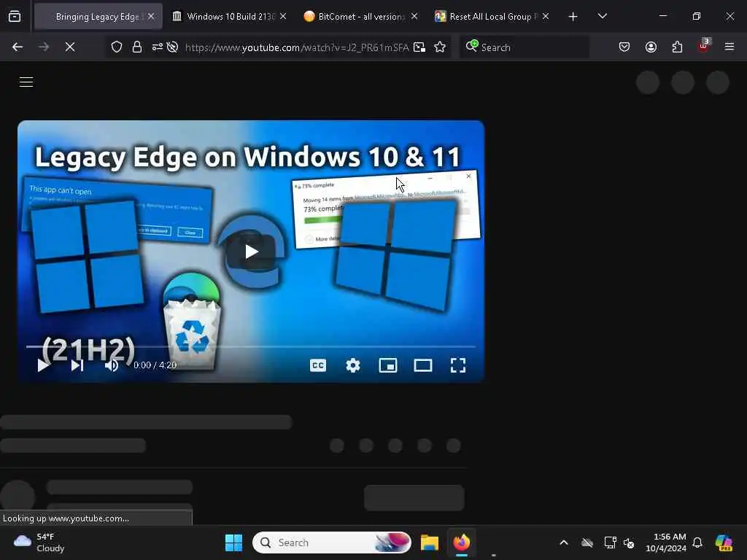Open the weather widget showing 54°F Cloudy
747x560 pixels.
pos(39,542)
